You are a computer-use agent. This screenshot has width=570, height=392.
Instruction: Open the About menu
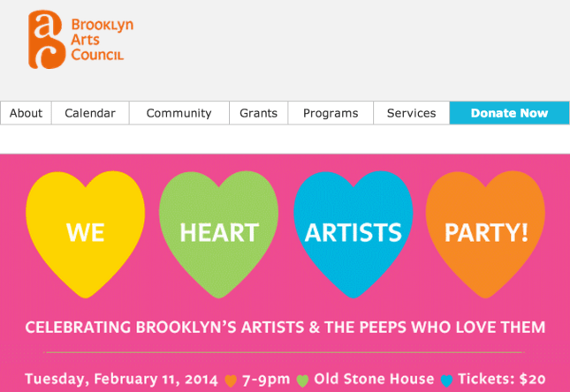[x=26, y=113]
